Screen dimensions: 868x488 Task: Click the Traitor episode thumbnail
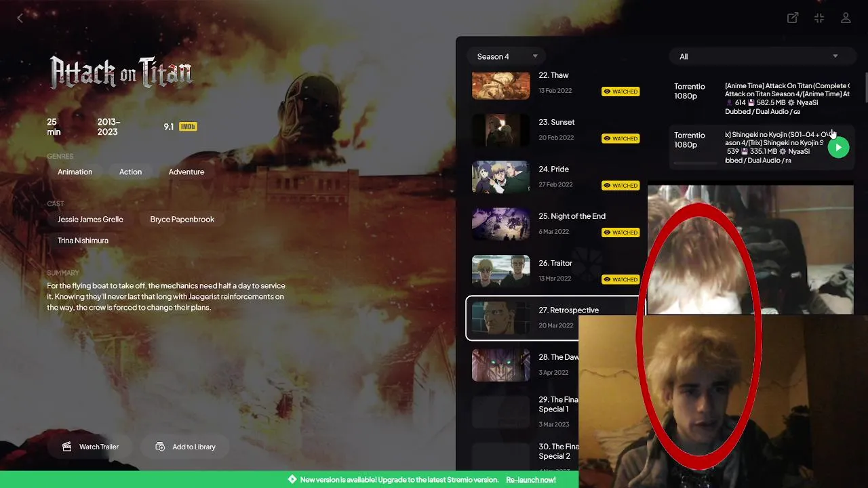click(x=500, y=271)
